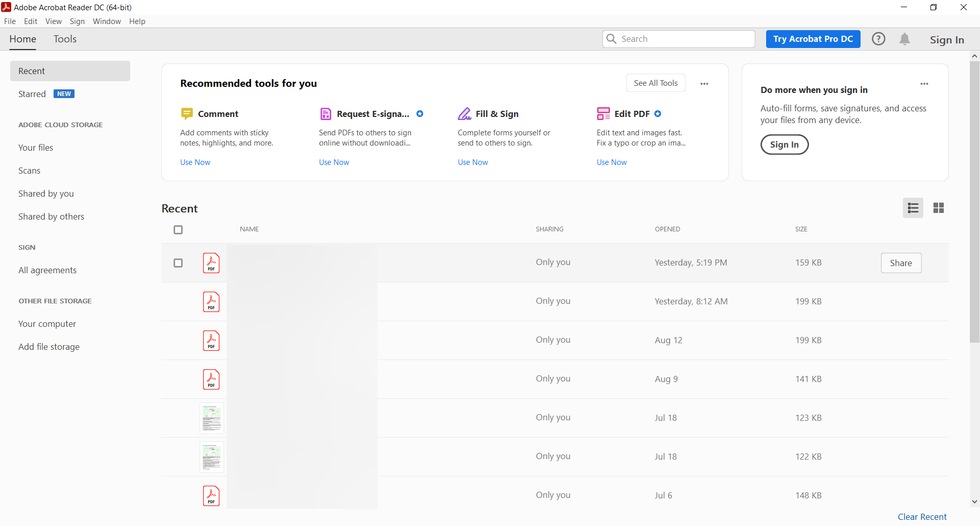Click the Adobe Acrobat title bar logo
This screenshot has width=980, height=526.
tap(6, 7)
